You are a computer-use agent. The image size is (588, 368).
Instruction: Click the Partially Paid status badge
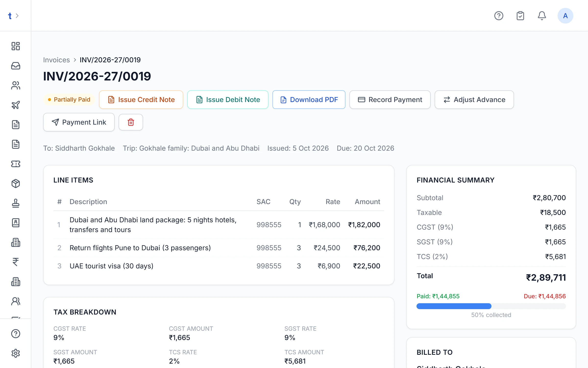coord(69,100)
